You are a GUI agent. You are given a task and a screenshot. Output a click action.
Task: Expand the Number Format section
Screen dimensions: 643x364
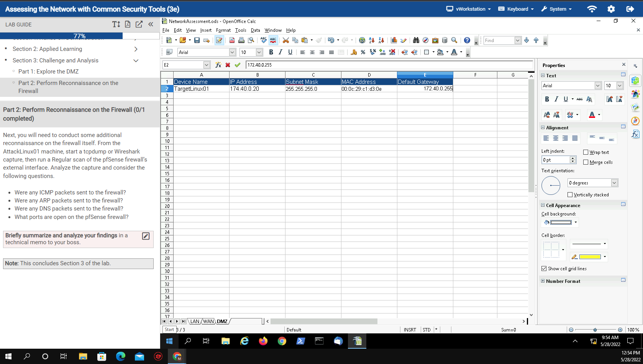[543, 281]
